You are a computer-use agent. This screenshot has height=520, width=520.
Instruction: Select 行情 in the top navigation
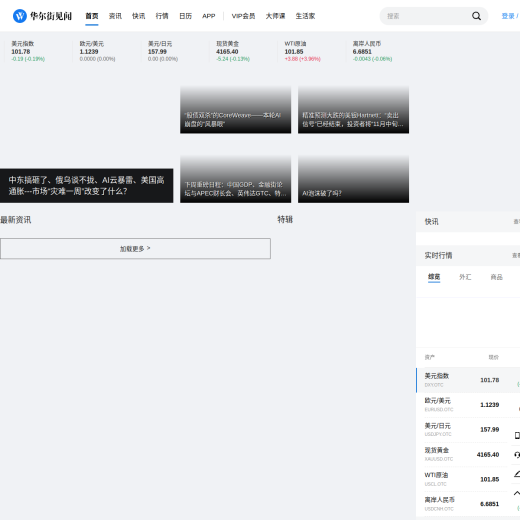[x=162, y=16]
